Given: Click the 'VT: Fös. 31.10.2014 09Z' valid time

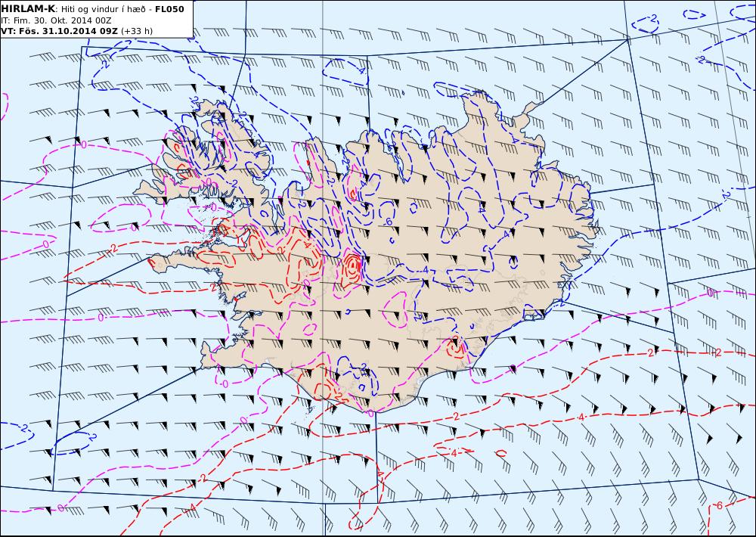Looking at the screenshot, I should (59, 31).
